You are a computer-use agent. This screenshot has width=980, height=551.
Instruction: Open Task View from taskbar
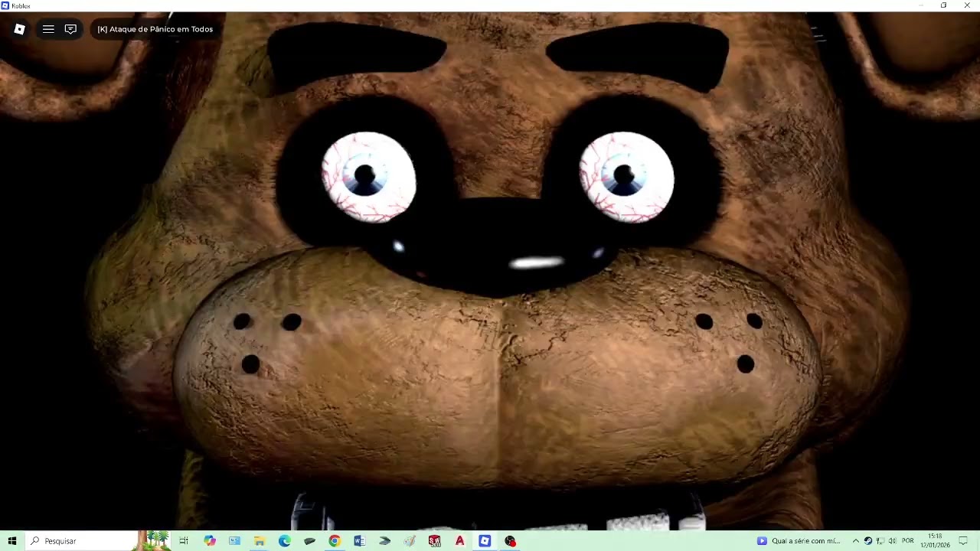(x=184, y=541)
